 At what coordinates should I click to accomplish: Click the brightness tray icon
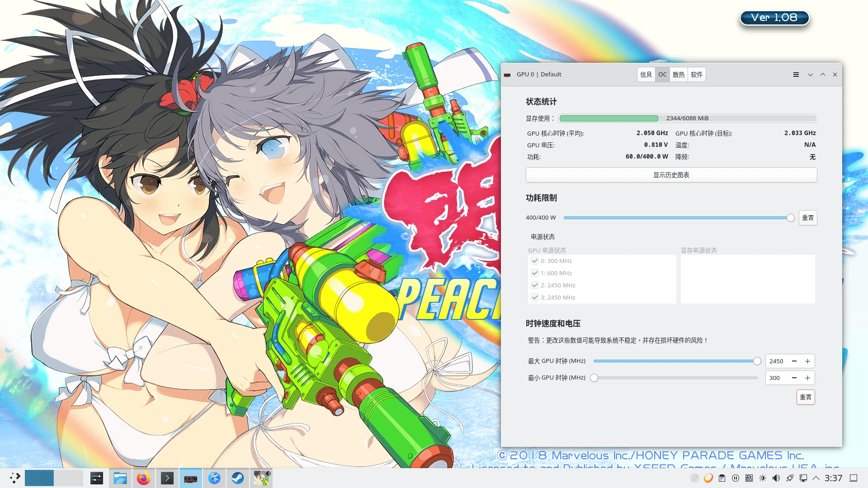[x=763, y=478]
